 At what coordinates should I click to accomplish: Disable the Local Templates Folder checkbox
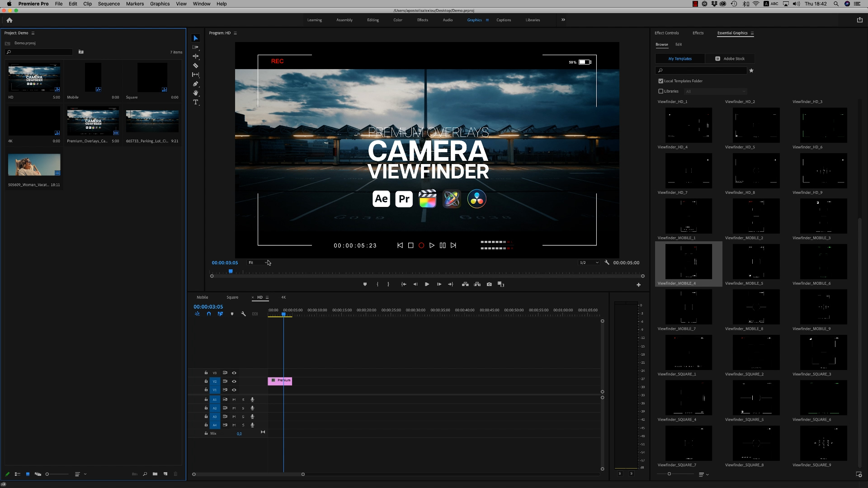tap(661, 81)
